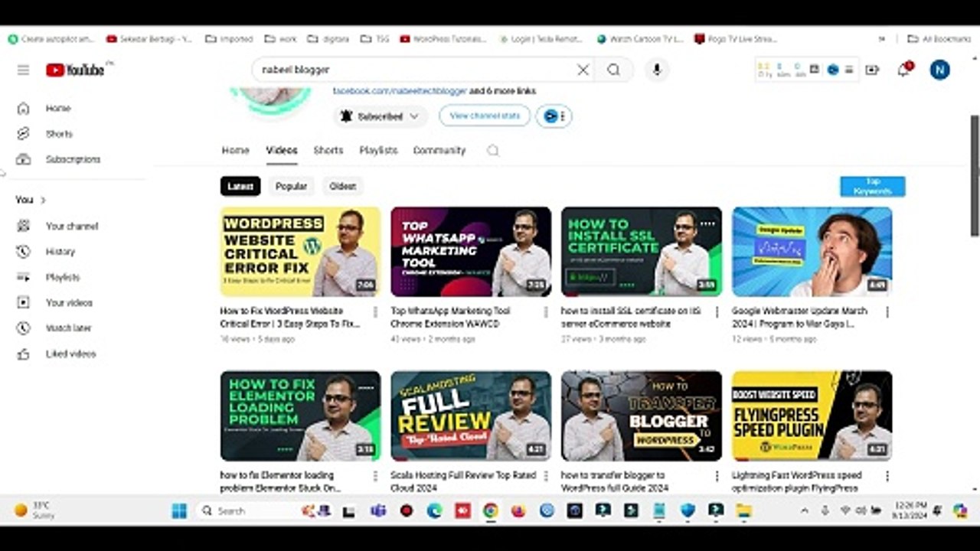980x551 pixels.
Task: Expand the You section chevron
Action: pyautogui.click(x=43, y=200)
